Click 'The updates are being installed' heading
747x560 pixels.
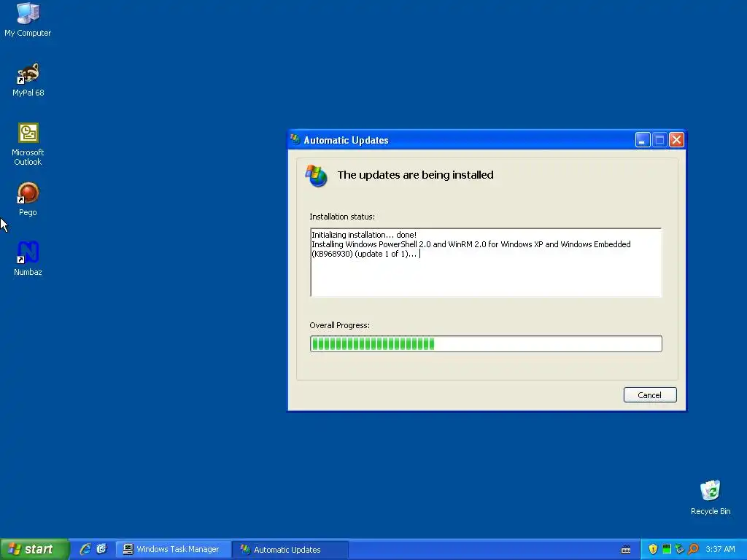click(415, 175)
